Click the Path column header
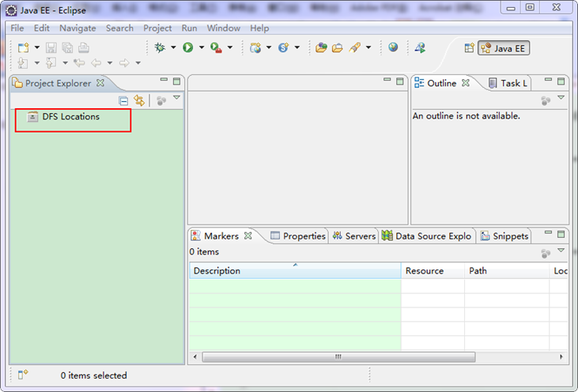578x392 pixels. 507,271
